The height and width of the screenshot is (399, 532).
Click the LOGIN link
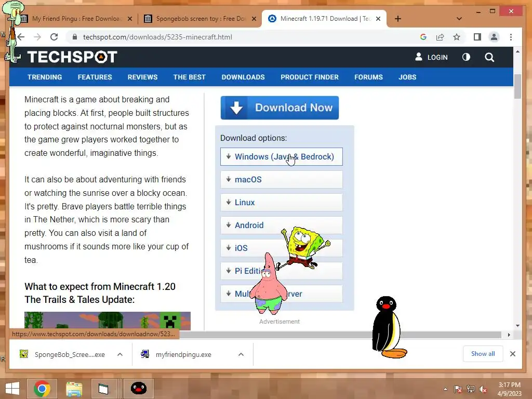(432, 57)
